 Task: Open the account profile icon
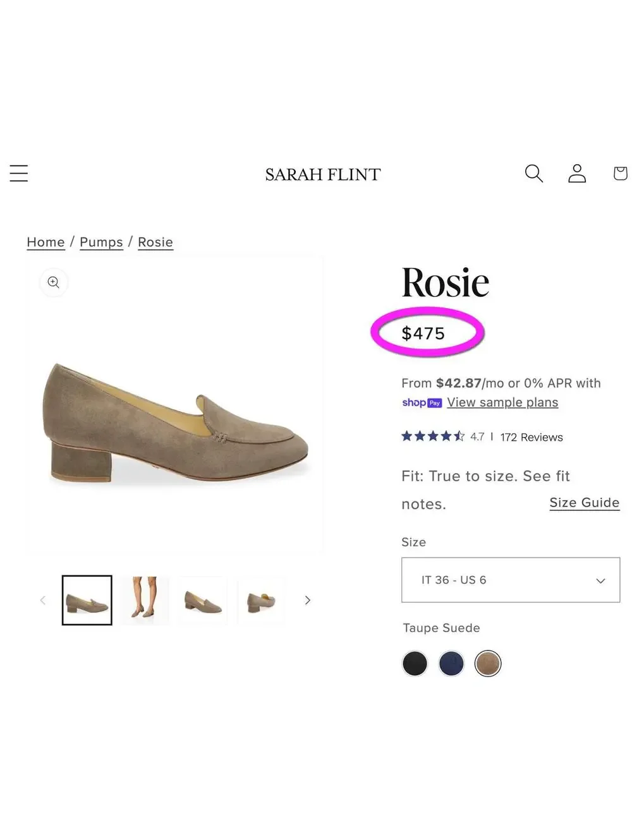coord(577,173)
